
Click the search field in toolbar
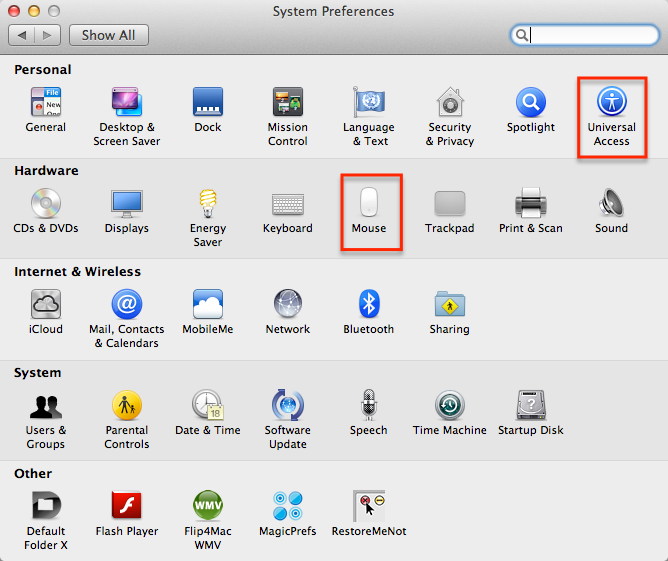pyautogui.click(x=592, y=35)
